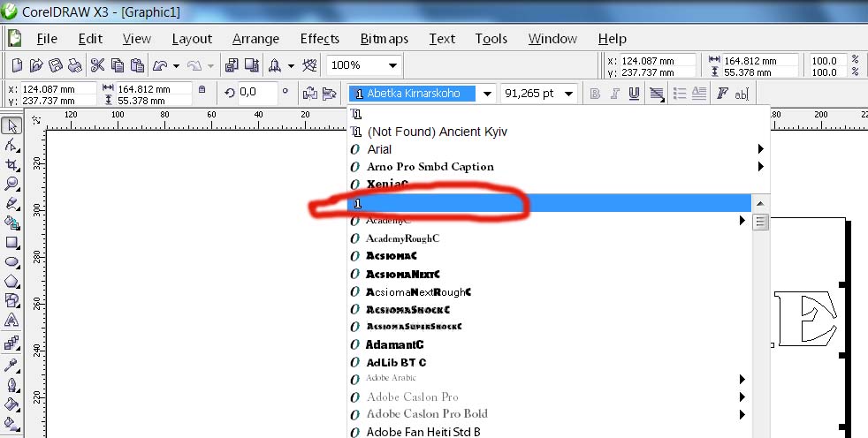The image size is (868, 438).
Task: Click the Save icon
Action: 56,66
